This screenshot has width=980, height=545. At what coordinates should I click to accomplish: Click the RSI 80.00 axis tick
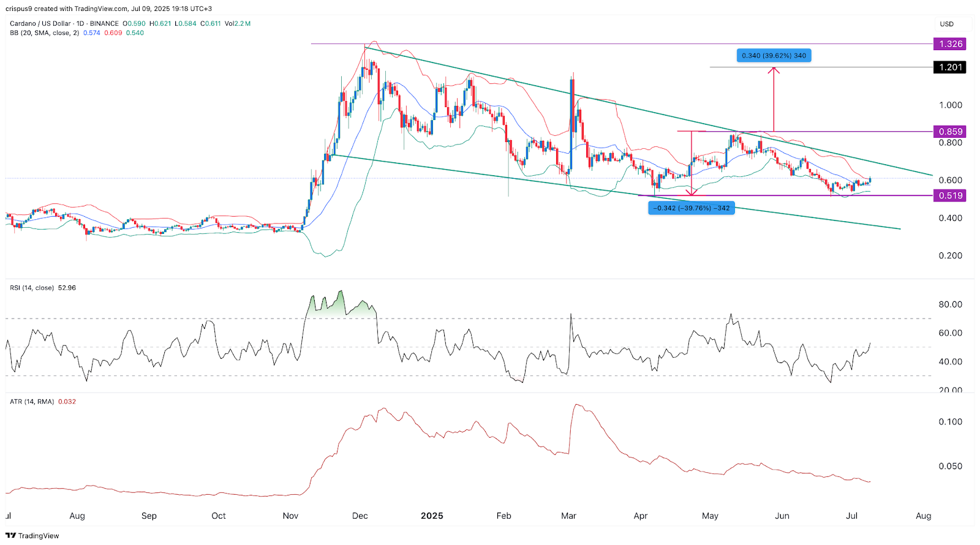[x=951, y=304]
